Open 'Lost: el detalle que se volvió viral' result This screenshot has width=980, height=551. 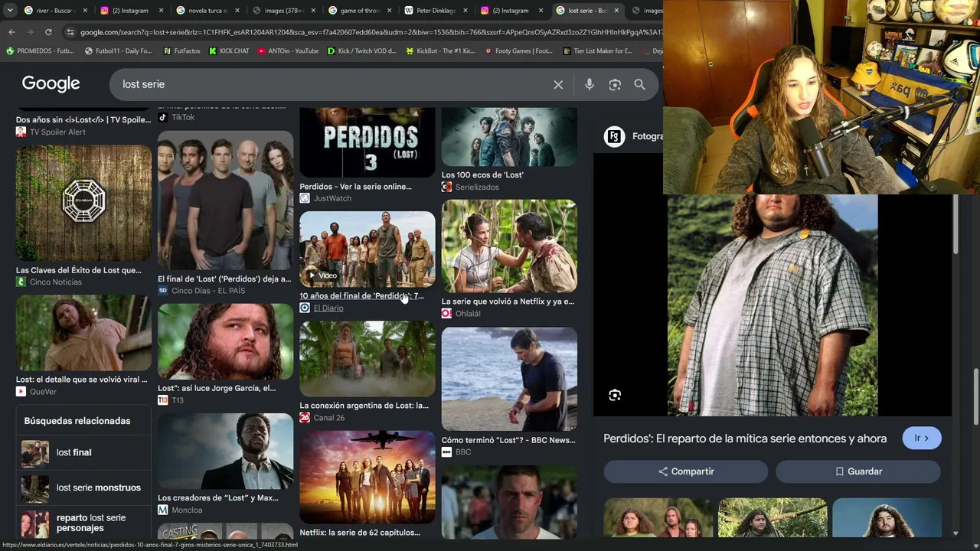click(82, 380)
